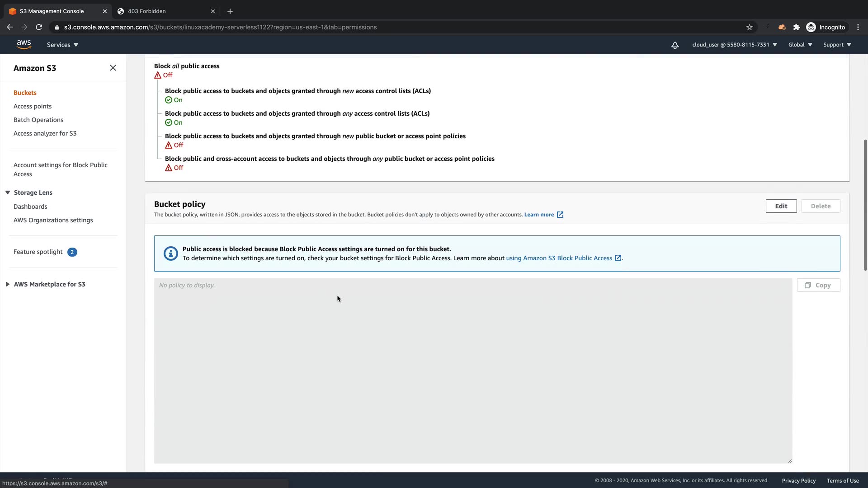Open the notifications bell icon
The width and height of the screenshot is (868, 488).
point(675,45)
